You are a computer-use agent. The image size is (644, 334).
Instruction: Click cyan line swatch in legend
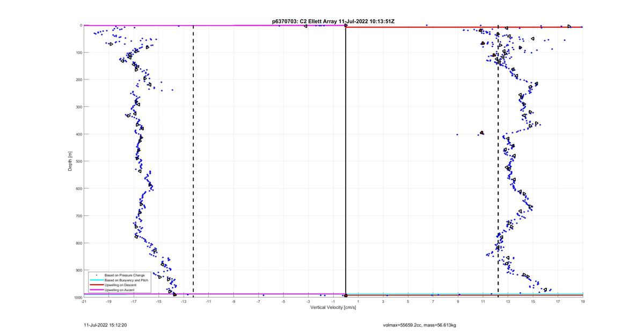(x=97, y=280)
